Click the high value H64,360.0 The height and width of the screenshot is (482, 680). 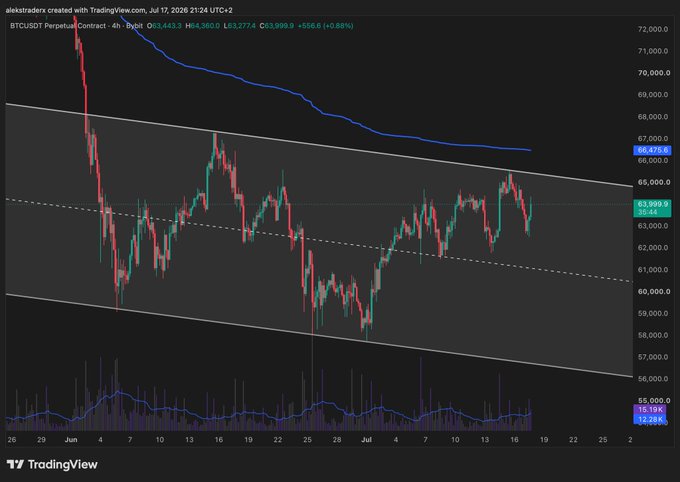coord(203,26)
